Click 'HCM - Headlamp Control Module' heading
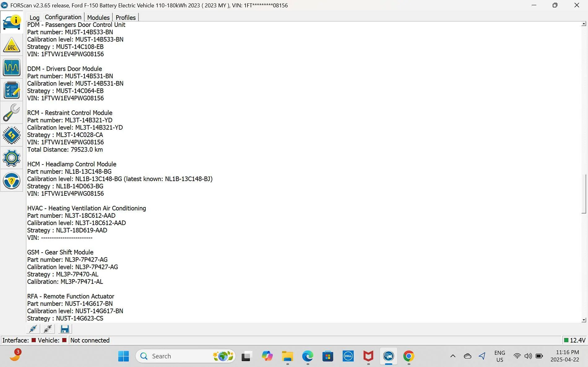The height and width of the screenshot is (367, 588). click(x=72, y=164)
